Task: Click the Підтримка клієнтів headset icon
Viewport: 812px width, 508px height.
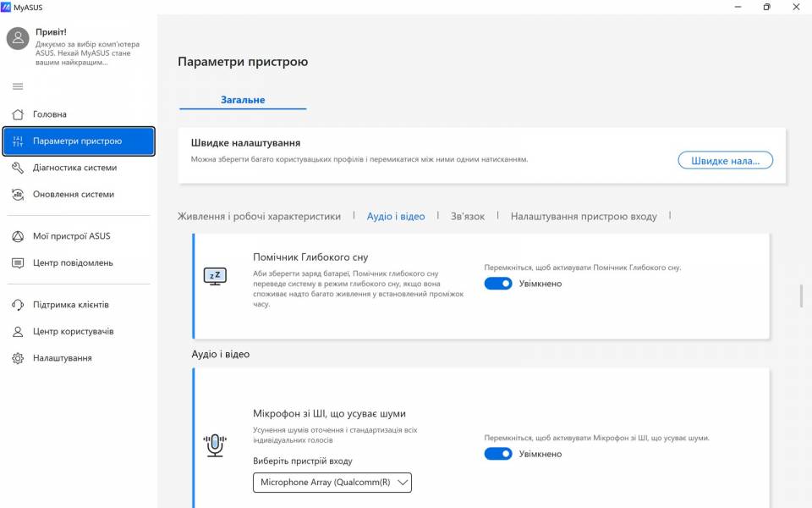Action: (x=18, y=305)
